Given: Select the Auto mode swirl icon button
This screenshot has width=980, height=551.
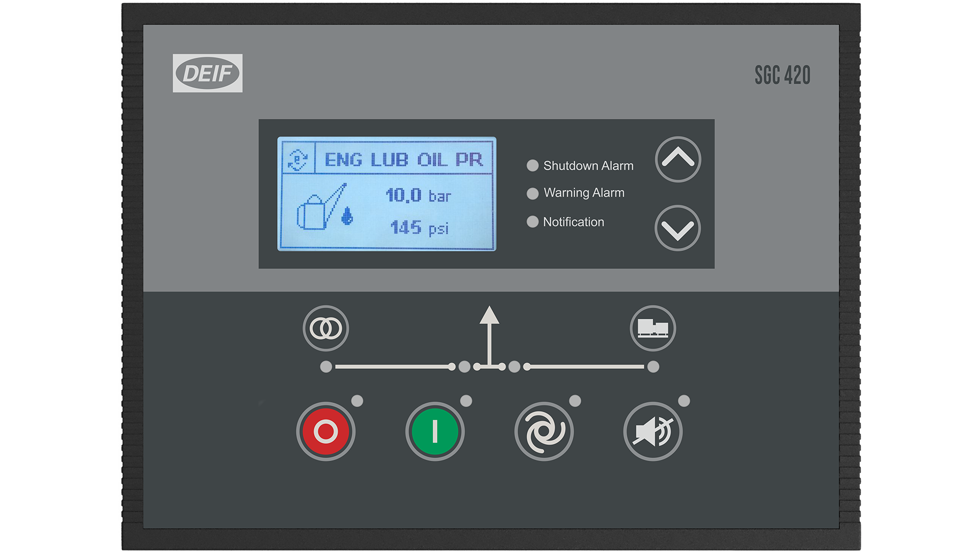Looking at the screenshot, I should (x=544, y=430).
